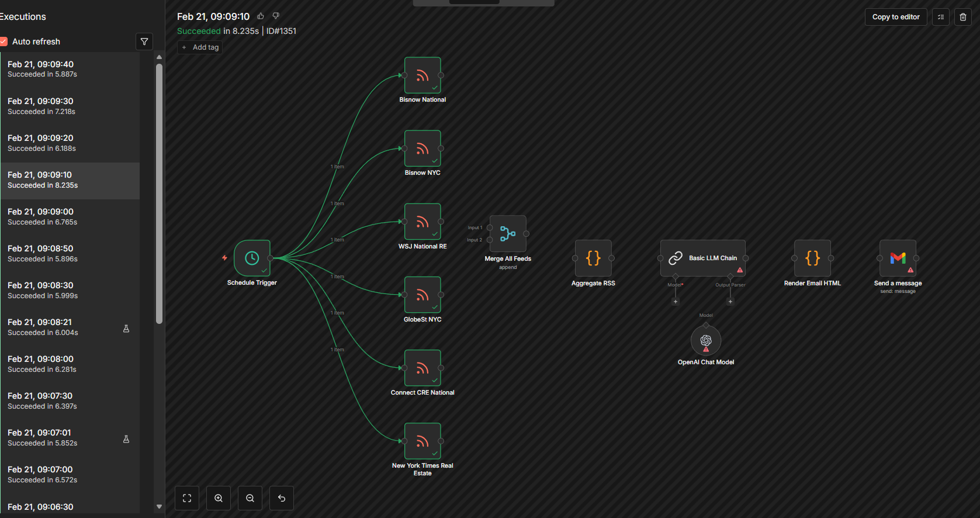This screenshot has width=980, height=518.
Task: Zoom in on the canvas
Action: [x=219, y=498]
